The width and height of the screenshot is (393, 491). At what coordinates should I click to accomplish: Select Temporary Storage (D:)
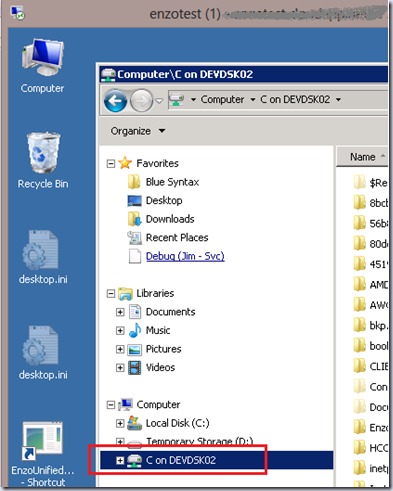click(x=199, y=441)
